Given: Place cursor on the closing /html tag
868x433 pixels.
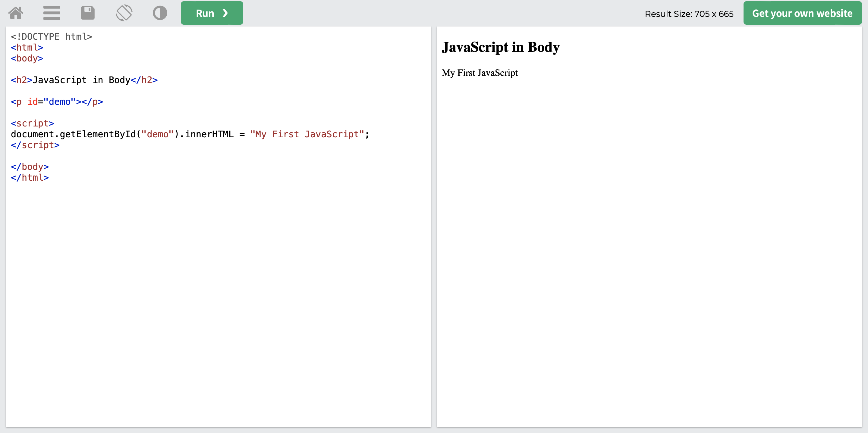Looking at the screenshot, I should (x=30, y=177).
